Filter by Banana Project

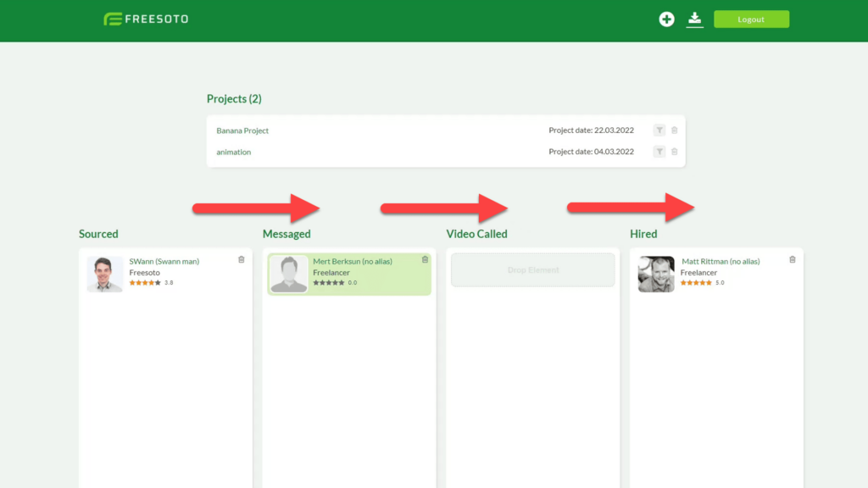[x=659, y=130]
